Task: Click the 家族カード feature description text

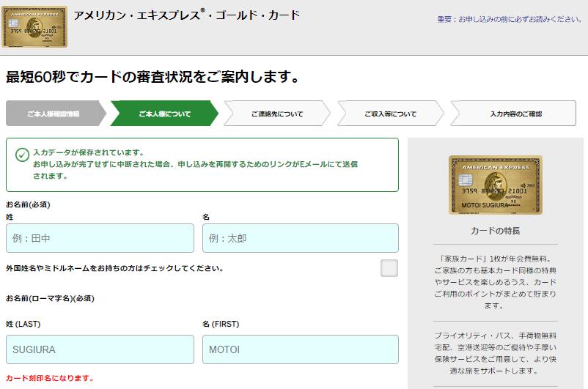Action: tap(496, 282)
